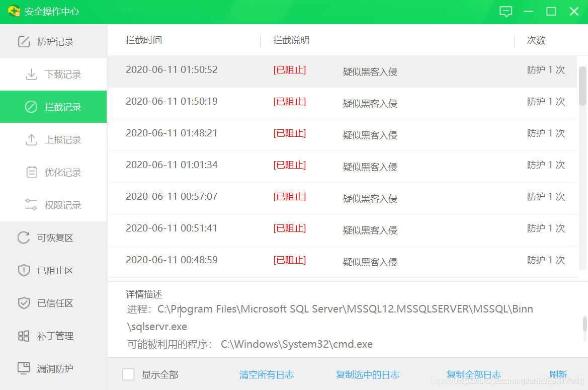Close the 安全操作中心 window
This screenshot has width=588, height=390.
[x=574, y=12]
